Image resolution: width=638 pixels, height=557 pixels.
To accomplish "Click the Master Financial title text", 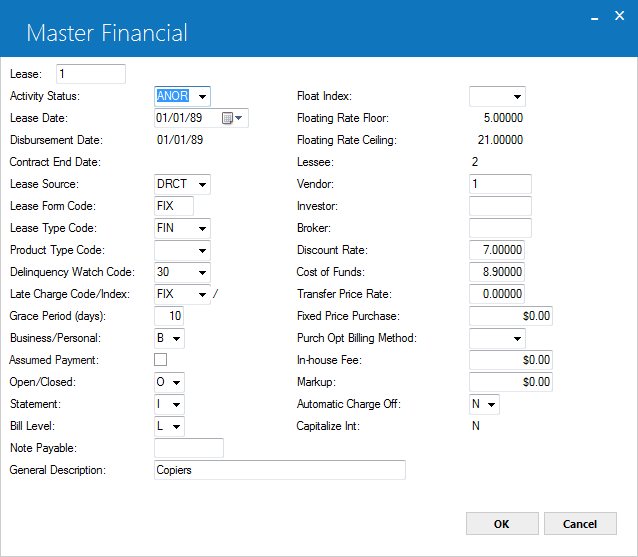I will [107, 33].
